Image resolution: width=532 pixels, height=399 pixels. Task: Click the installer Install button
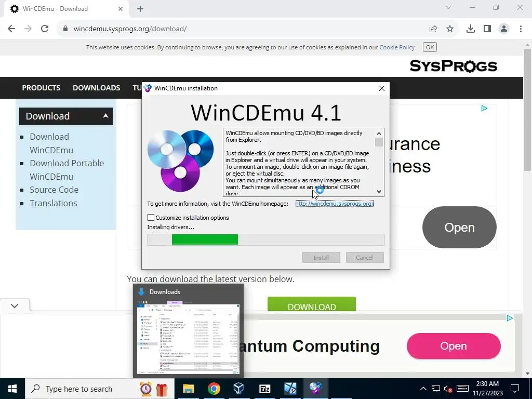[x=321, y=258]
